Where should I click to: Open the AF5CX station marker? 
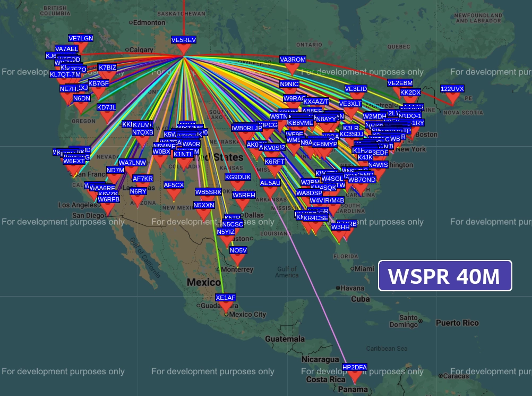[x=174, y=194]
